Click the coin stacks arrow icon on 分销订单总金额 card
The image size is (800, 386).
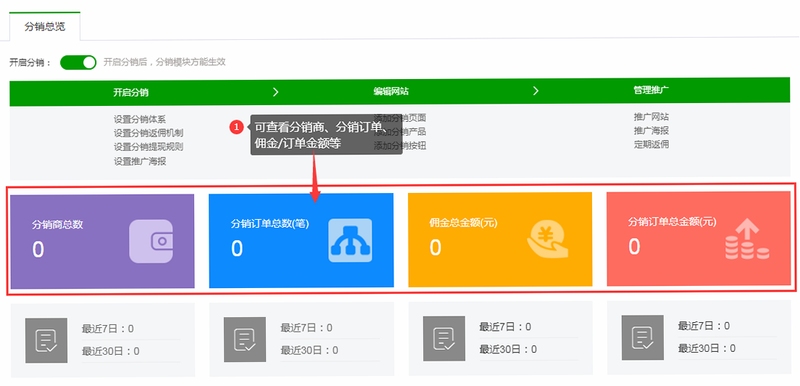coord(747,239)
